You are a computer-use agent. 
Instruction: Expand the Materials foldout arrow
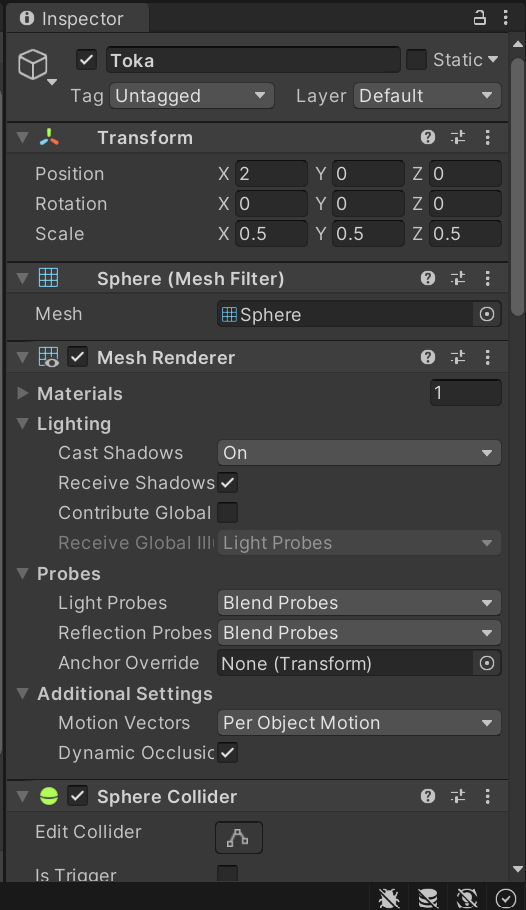pyautogui.click(x=23, y=393)
